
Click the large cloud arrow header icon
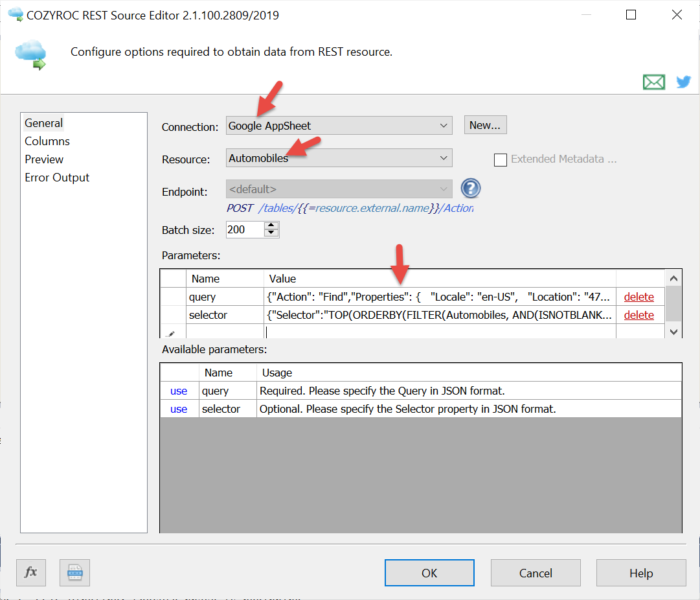coord(31,55)
